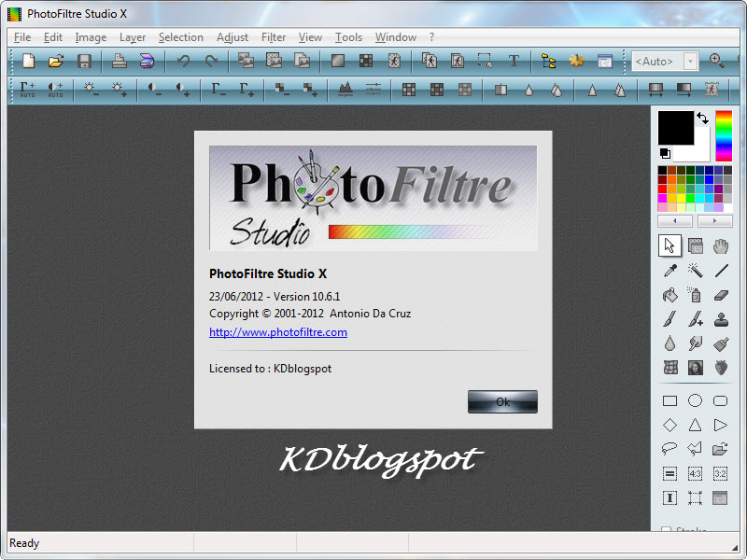Select the clone stamp tool
The image size is (747, 560).
point(721,319)
